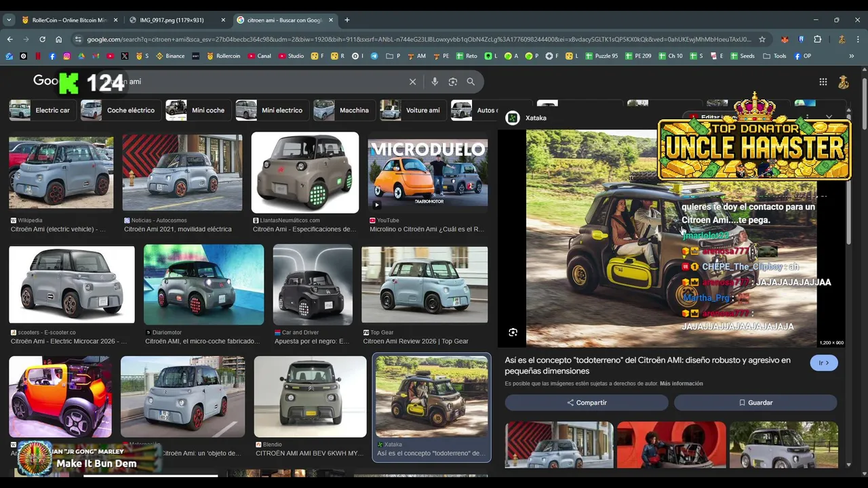The image size is (868, 488).
Task: Open the E-scooter.co microcar result
Action: pyautogui.click(x=72, y=285)
